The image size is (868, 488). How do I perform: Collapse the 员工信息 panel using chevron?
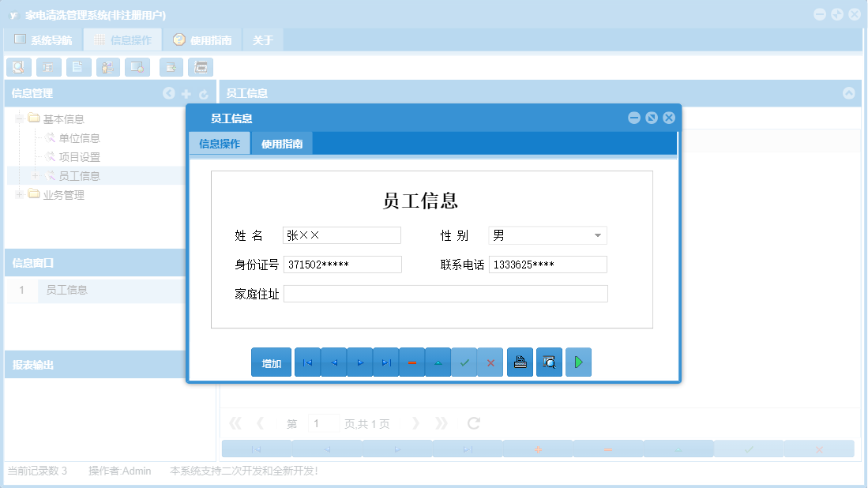pos(849,93)
